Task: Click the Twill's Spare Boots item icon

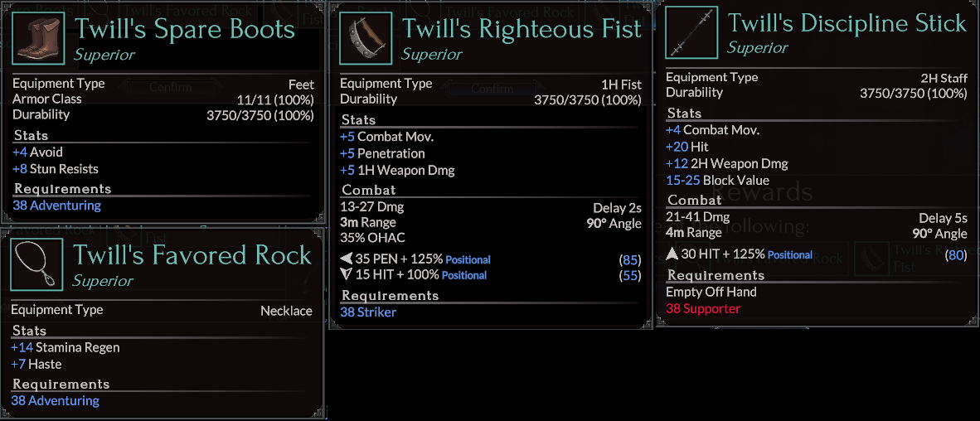Action: pos(38,38)
